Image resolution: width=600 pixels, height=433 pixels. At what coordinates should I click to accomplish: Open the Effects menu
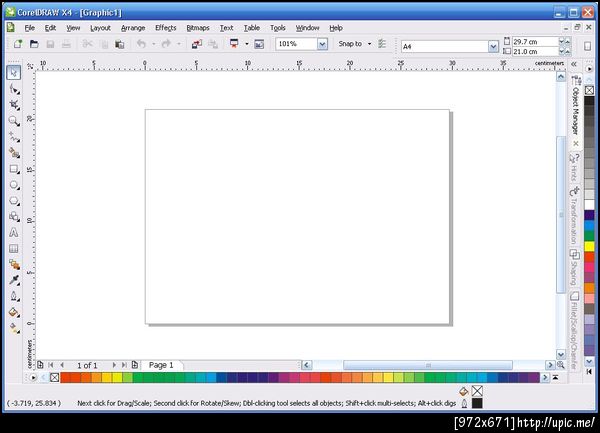tap(166, 28)
